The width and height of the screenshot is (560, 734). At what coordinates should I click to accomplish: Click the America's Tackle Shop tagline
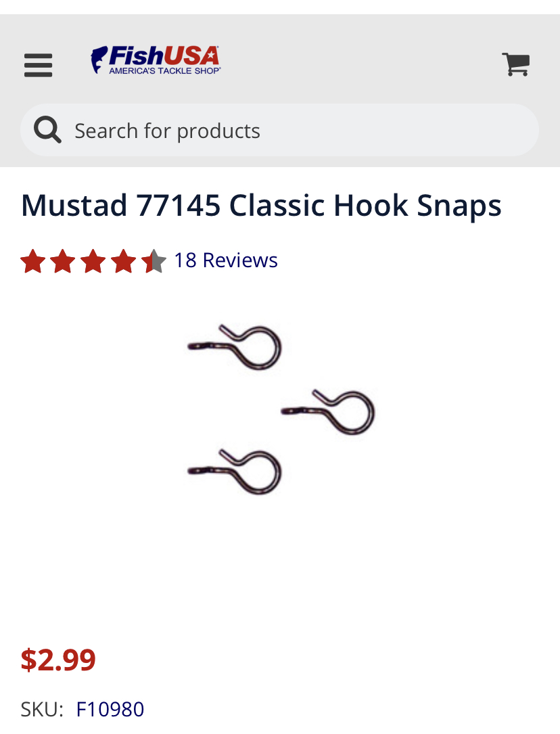point(164,70)
